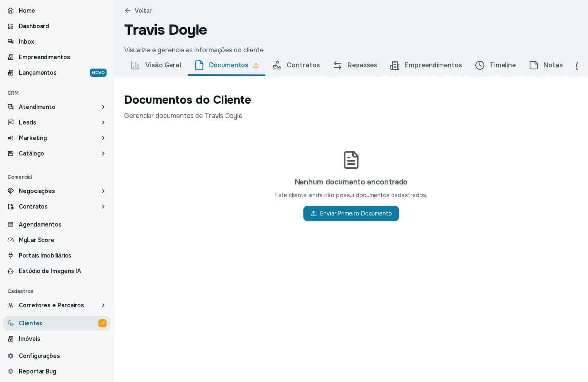588x382 pixels.
Task: Expand the Negociações submenu chevron
Action: [x=103, y=191]
